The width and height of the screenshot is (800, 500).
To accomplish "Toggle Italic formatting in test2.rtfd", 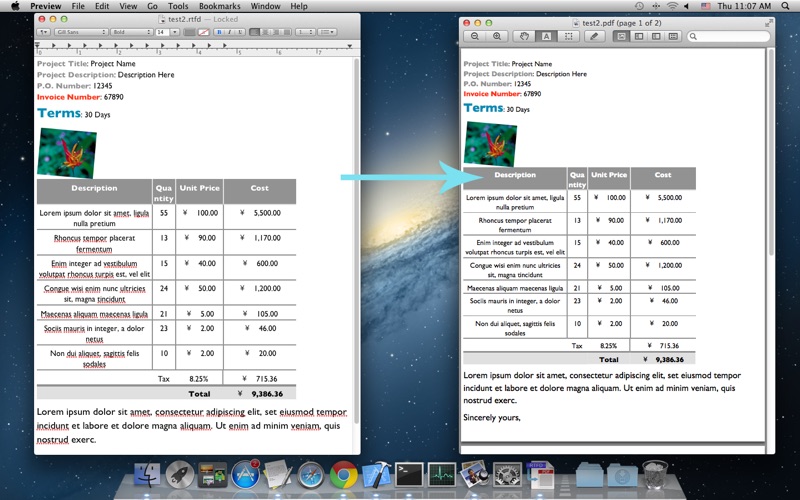I will coord(230,32).
